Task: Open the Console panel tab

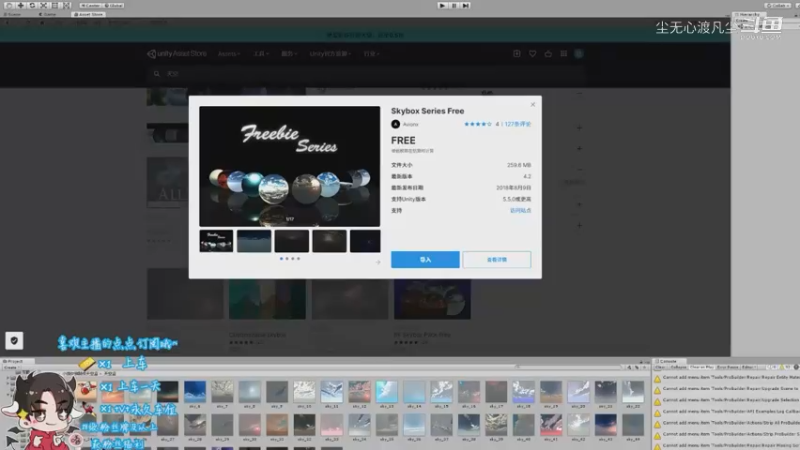Action: [667, 361]
